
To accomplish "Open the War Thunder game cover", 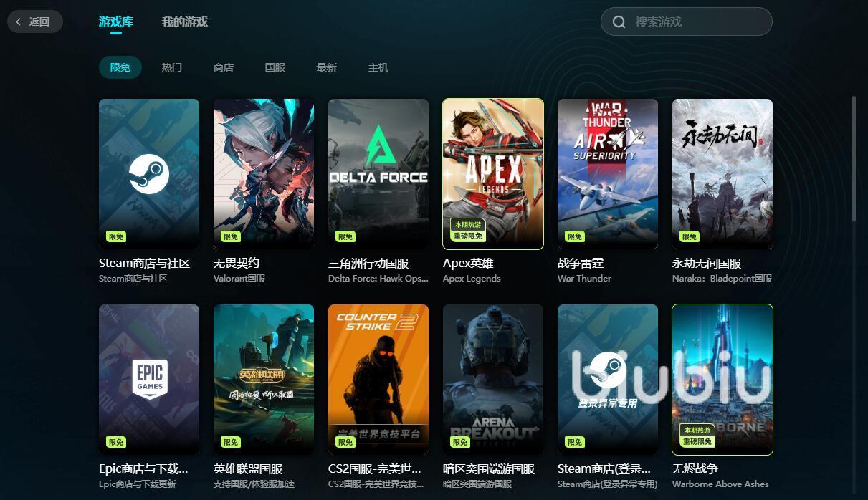I will pos(608,174).
